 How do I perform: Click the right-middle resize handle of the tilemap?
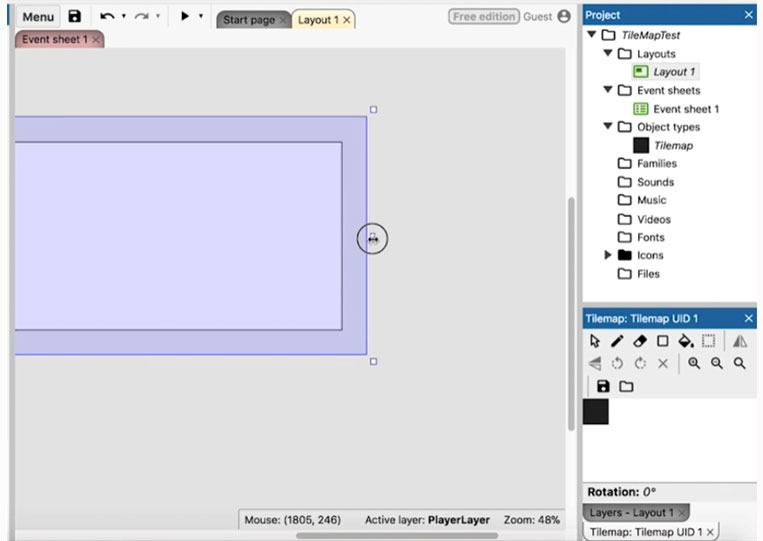(372, 237)
